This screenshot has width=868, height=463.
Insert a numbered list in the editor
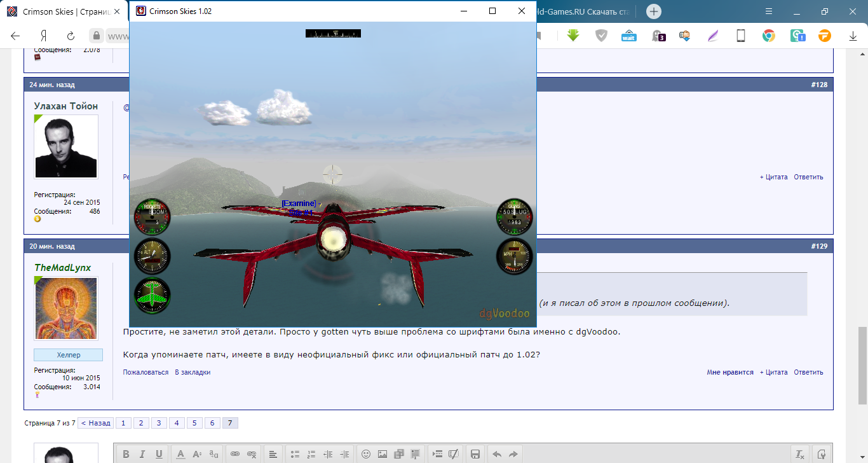[311, 454]
